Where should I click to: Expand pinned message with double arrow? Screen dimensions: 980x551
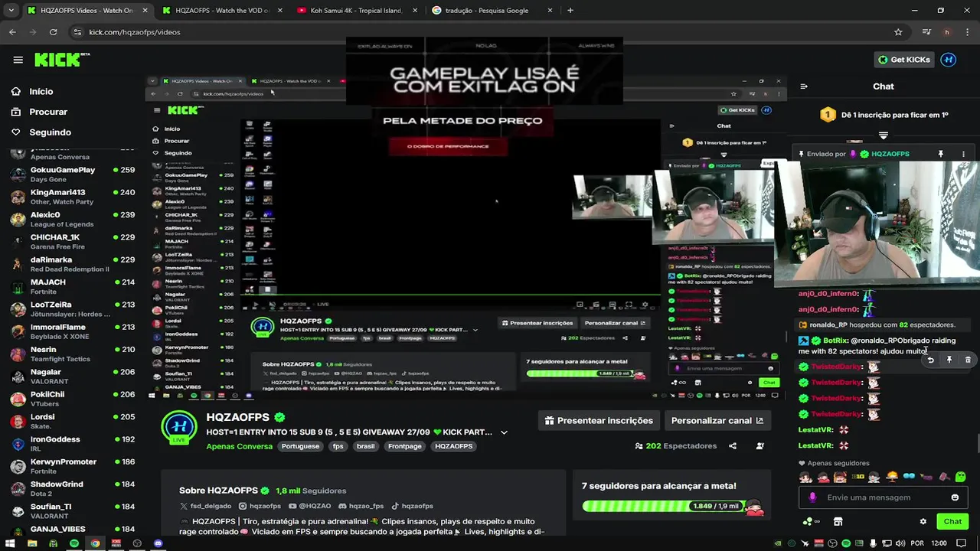point(884,135)
